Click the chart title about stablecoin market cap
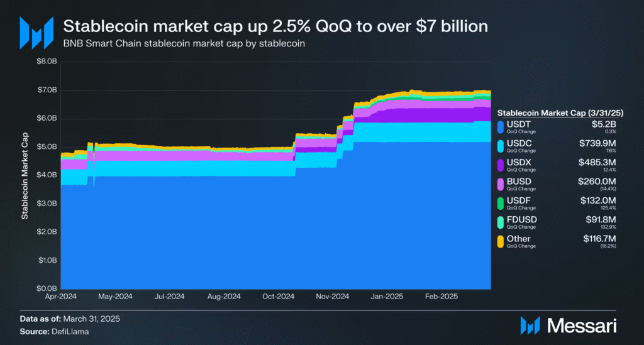Viewport: 644px width, 345px height. pyautogui.click(x=275, y=26)
